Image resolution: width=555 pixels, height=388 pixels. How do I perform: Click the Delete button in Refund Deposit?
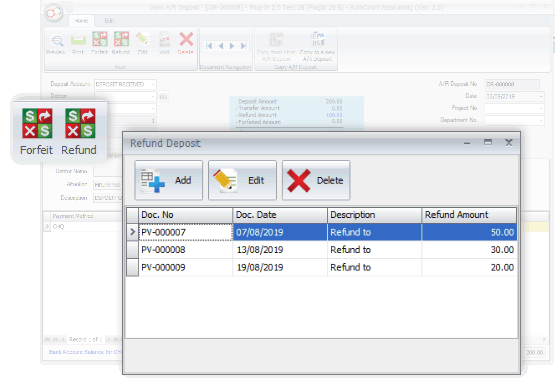(316, 180)
